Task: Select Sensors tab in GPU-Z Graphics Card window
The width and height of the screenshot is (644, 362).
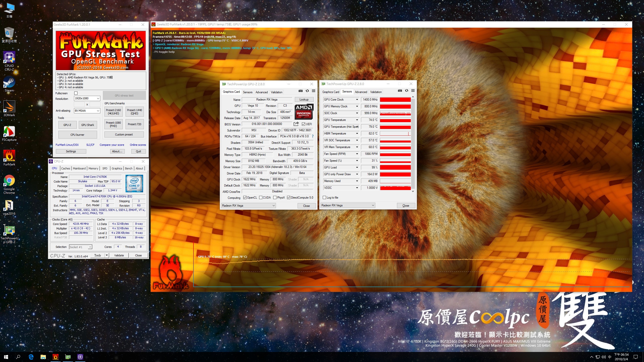Action: click(248, 92)
